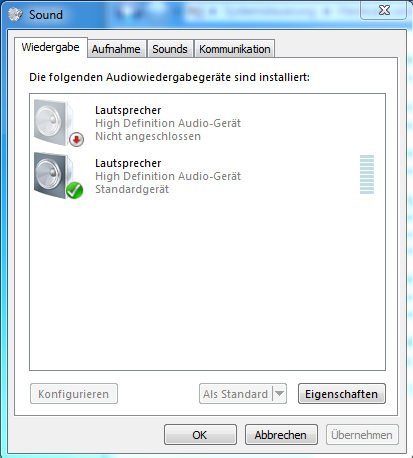413x458 pixels.
Task: Click the volume level meter bars
Action: [x=367, y=174]
